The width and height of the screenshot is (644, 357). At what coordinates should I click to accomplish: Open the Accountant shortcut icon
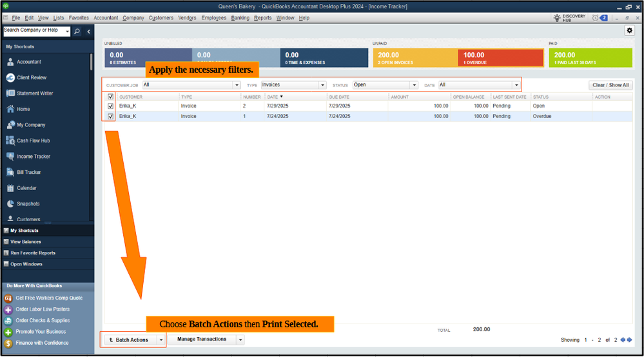click(x=11, y=62)
